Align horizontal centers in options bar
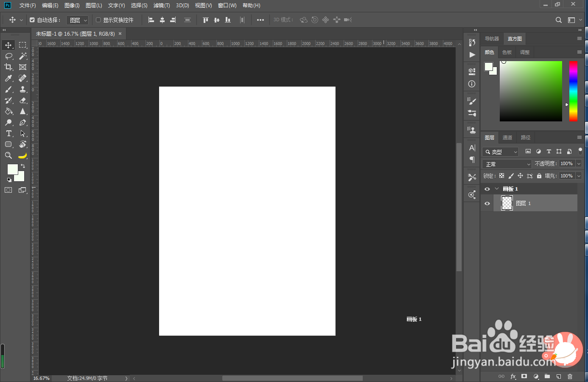Screen dimensions: 588x382 162,20
